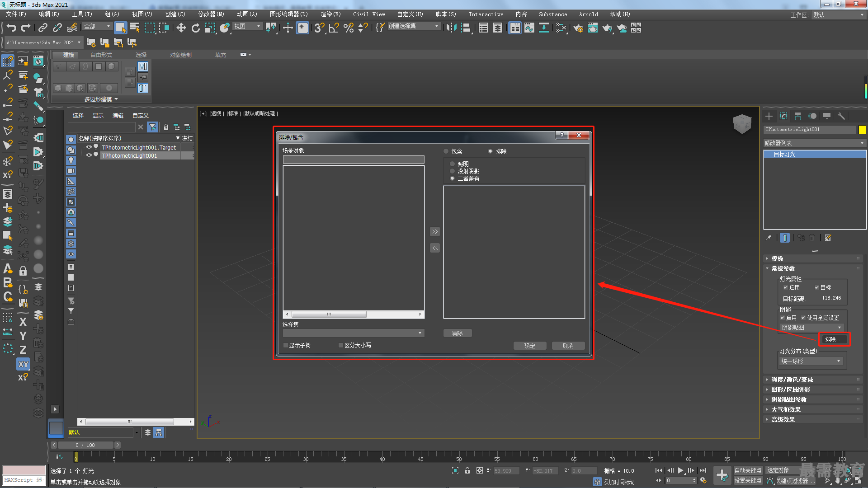This screenshot has width=868, height=488.
Task: Open the 修改器列表 dropdown
Action: [x=814, y=143]
